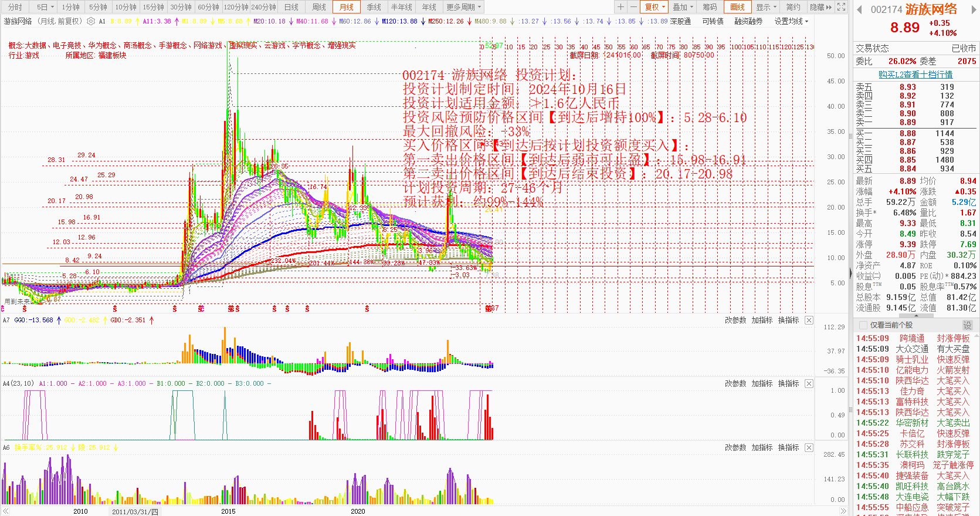
Task: Click 游族网络 stock name title
Action: 931,9
